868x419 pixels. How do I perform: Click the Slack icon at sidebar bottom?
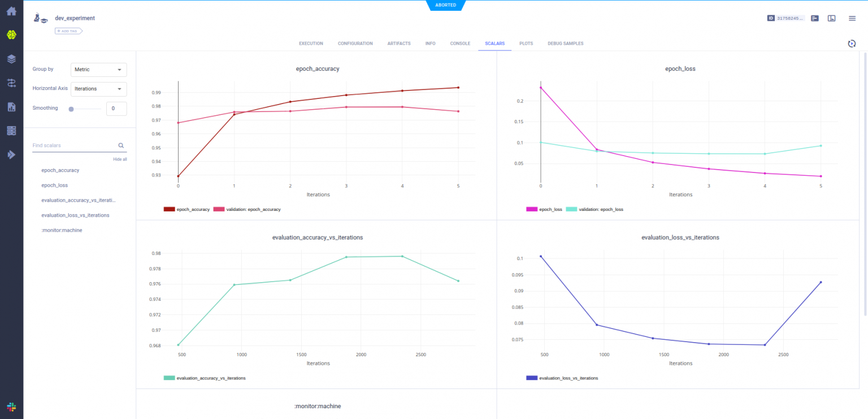click(11, 407)
